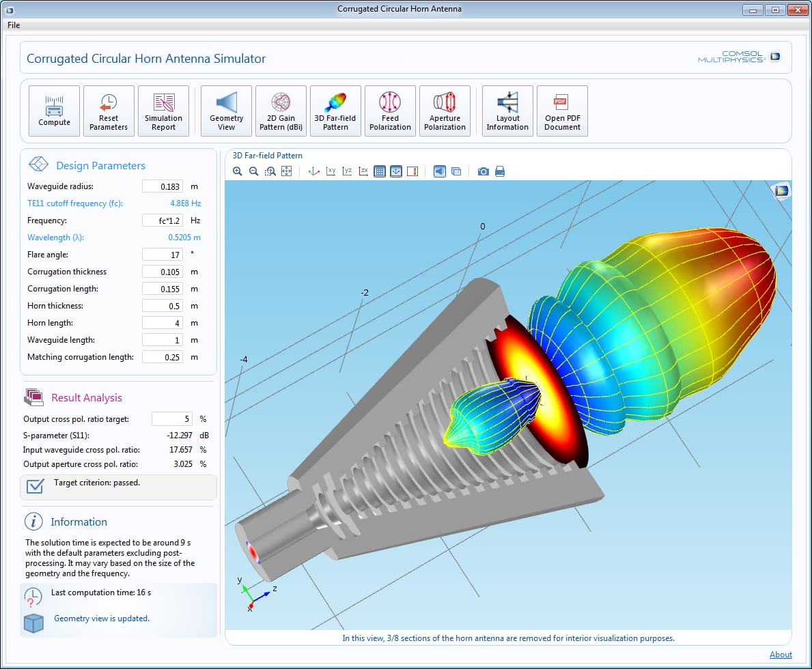The width and height of the screenshot is (812, 669).
Task: Display Feed Polarization plot
Action: point(390,111)
